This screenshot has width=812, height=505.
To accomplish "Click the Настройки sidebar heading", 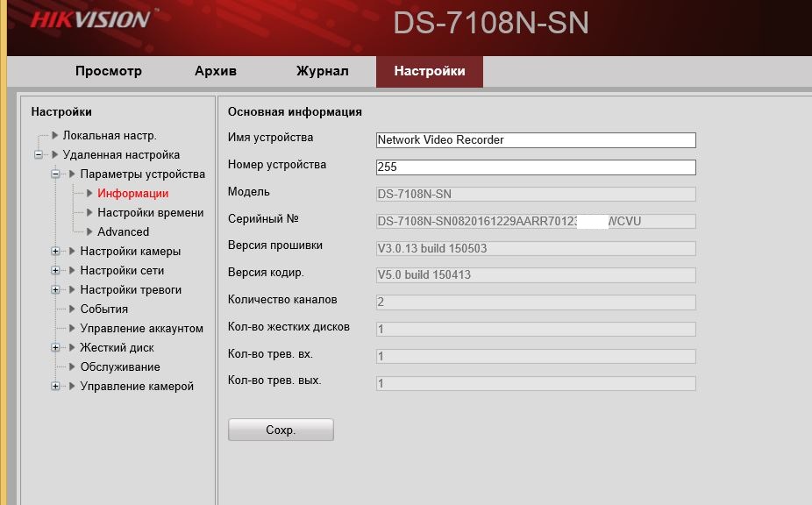I will point(61,112).
